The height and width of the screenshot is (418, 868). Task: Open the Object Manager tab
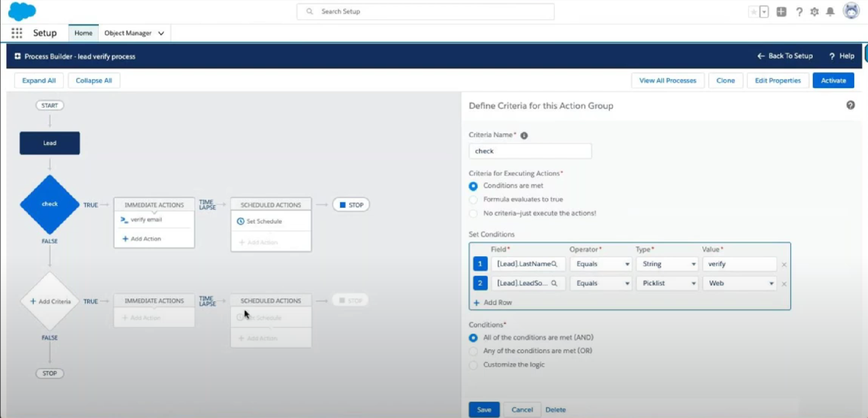pyautogui.click(x=128, y=33)
